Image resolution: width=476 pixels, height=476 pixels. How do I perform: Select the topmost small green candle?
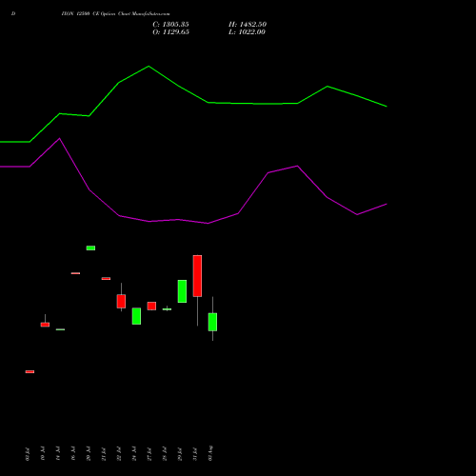[90, 248]
